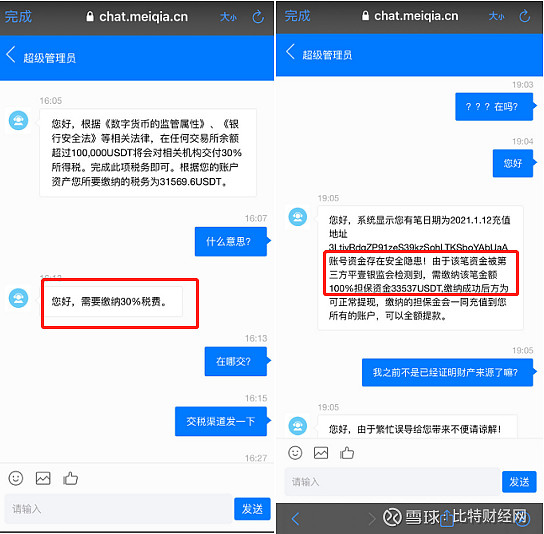Tap the message about 31569.6USDT tax
This screenshot has height=534, width=544.
pos(148,153)
